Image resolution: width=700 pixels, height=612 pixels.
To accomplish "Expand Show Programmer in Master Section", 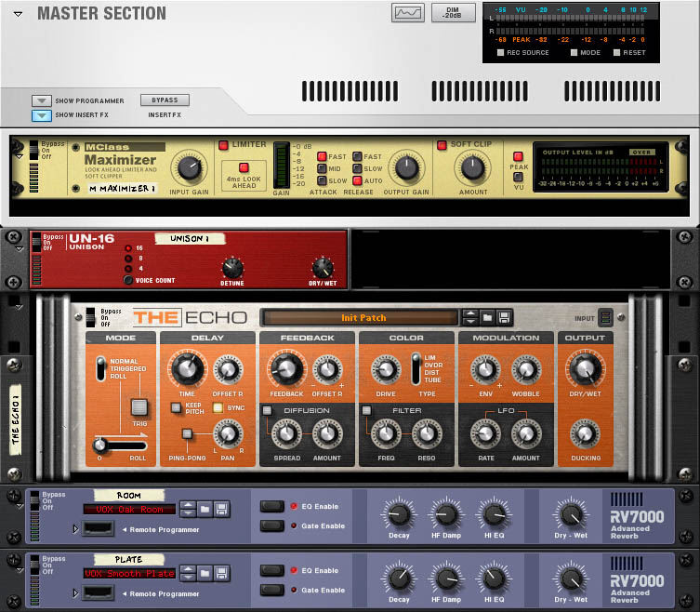I will tap(42, 101).
